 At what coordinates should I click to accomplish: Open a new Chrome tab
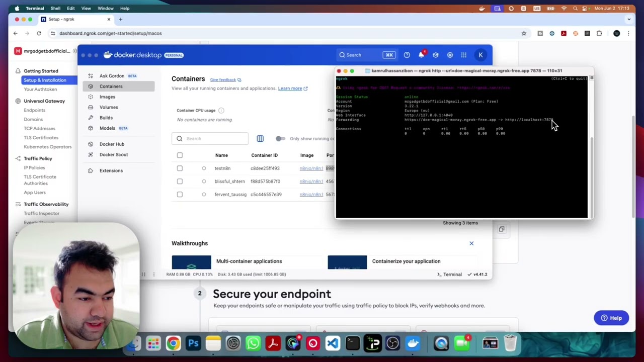point(120,19)
